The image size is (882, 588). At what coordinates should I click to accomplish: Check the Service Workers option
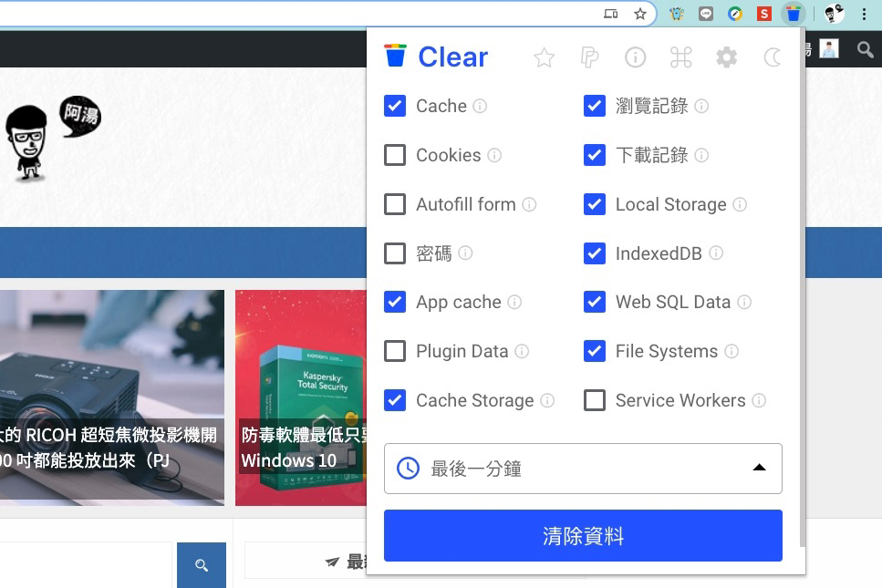[x=595, y=399]
